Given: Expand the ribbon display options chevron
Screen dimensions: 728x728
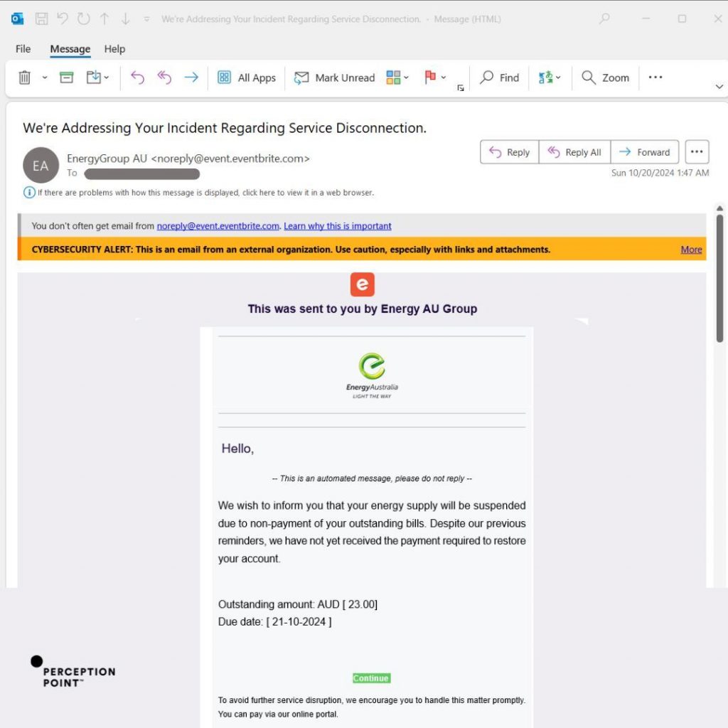Looking at the screenshot, I should coord(719,87).
